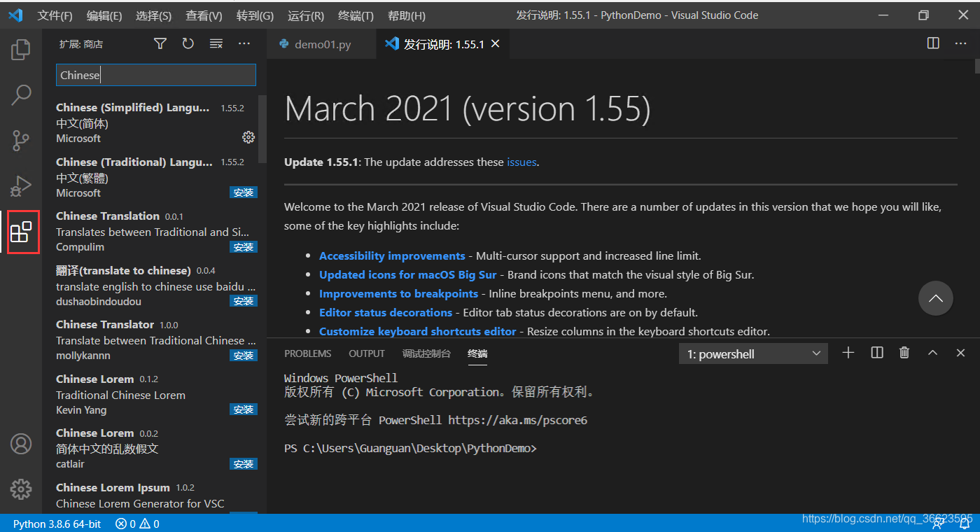Create a new terminal
This screenshot has height=532, width=980.
[x=848, y=353]
